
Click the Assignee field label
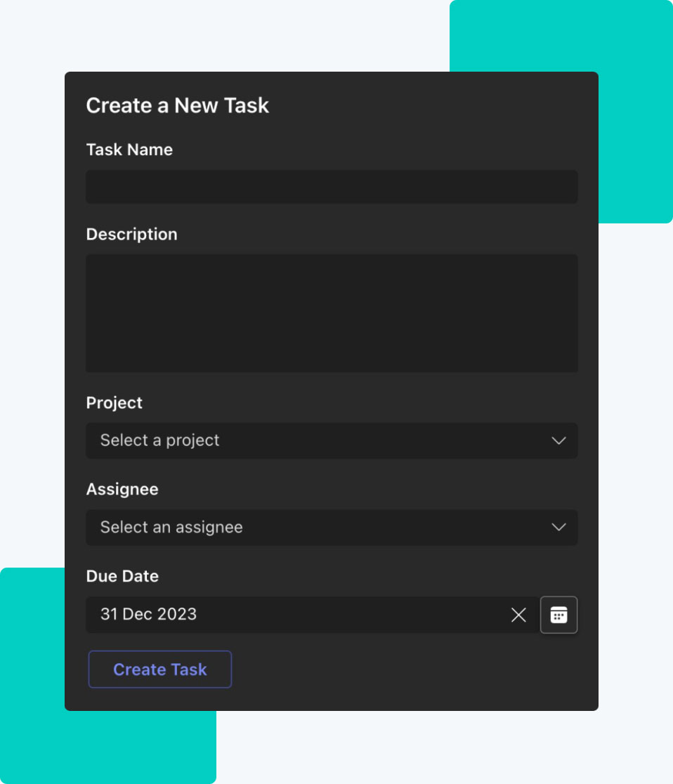click(x=122, y=490)
